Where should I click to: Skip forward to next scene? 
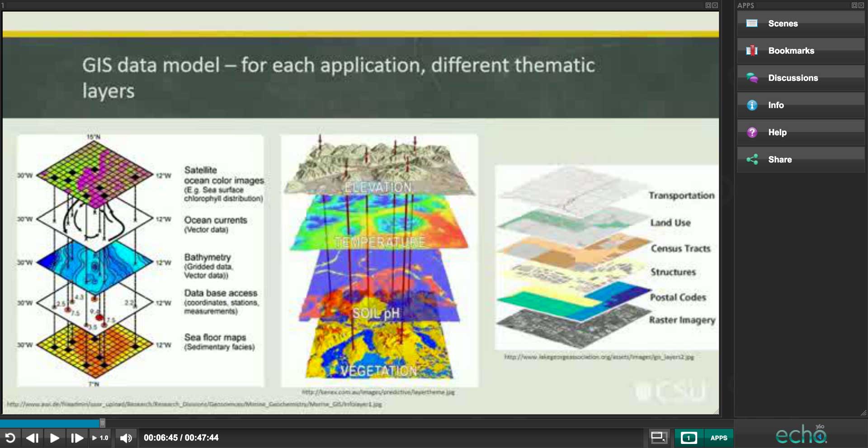click(x=76, y=438)
